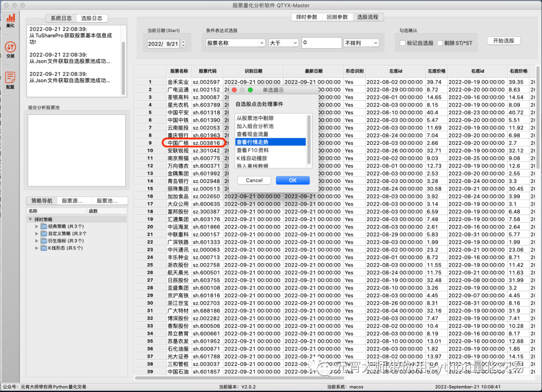Click Cancel in the 单选提示 dialog
This screenshot has width=542, height=392.
point(254,180)
